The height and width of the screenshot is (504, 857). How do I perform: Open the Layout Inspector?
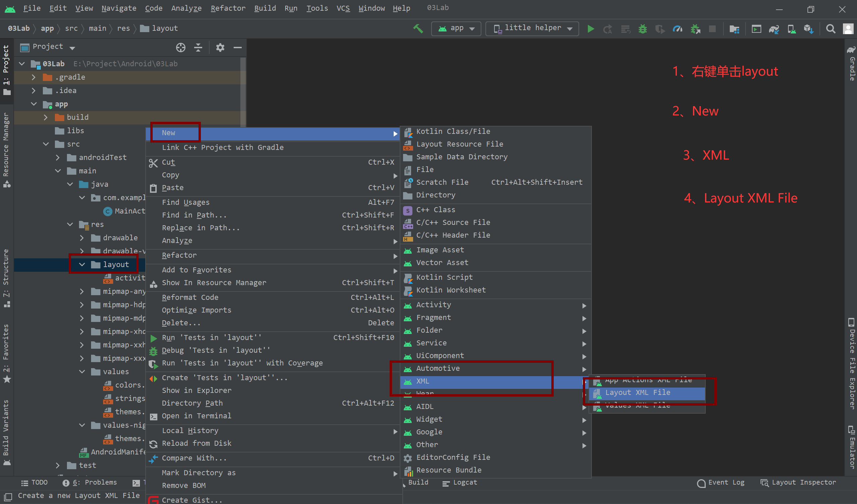798,483
